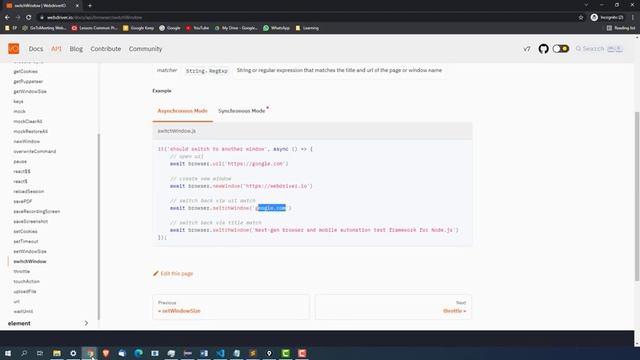The image size is (640, 360).
Task: Open setCookies in the sidebar
Action: pos(25,231)
